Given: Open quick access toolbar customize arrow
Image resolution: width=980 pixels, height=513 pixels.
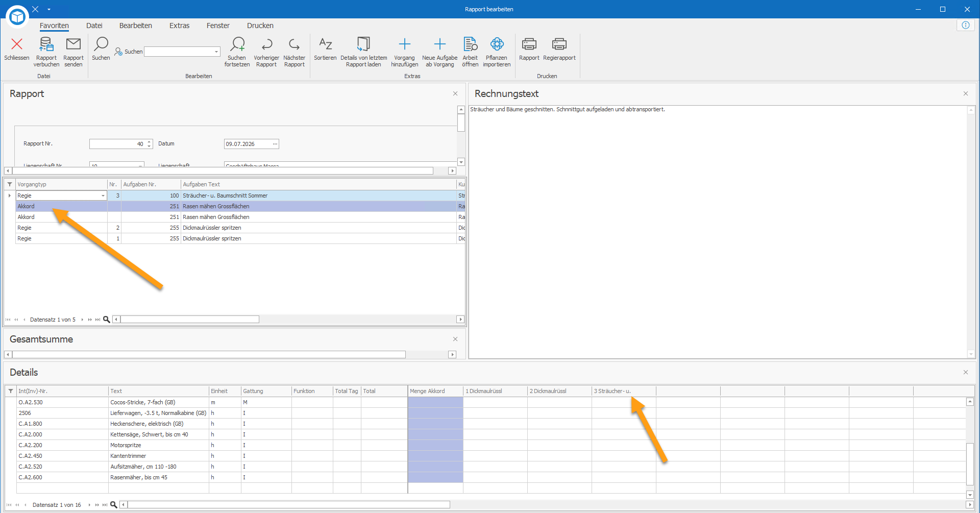Looking at the screenshot, I should pos(49,9).
